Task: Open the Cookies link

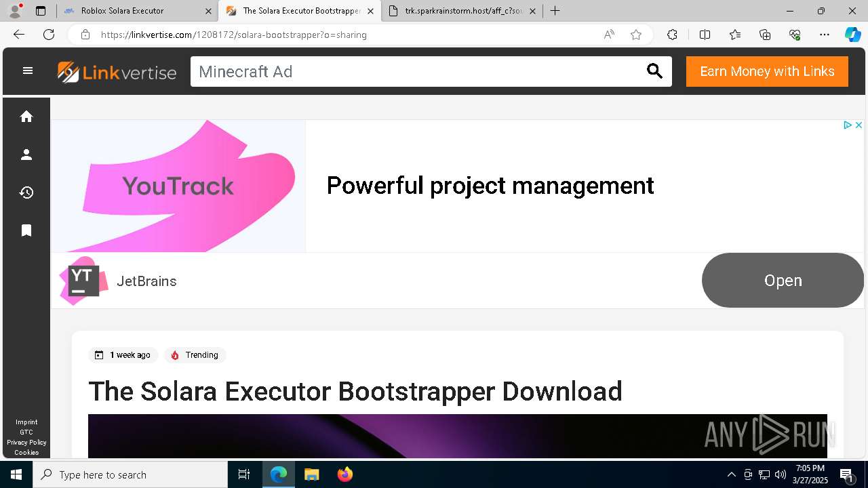Action: (x=26, y=453)
